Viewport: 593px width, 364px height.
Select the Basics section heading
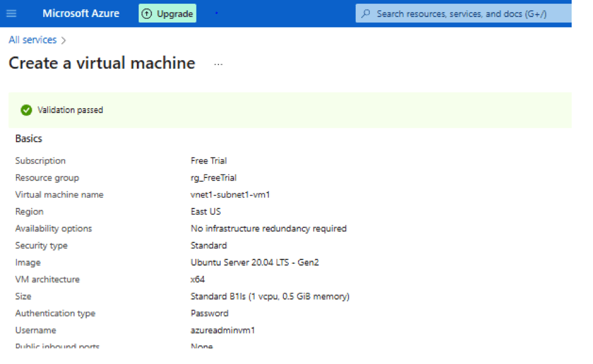click(29, 139)
